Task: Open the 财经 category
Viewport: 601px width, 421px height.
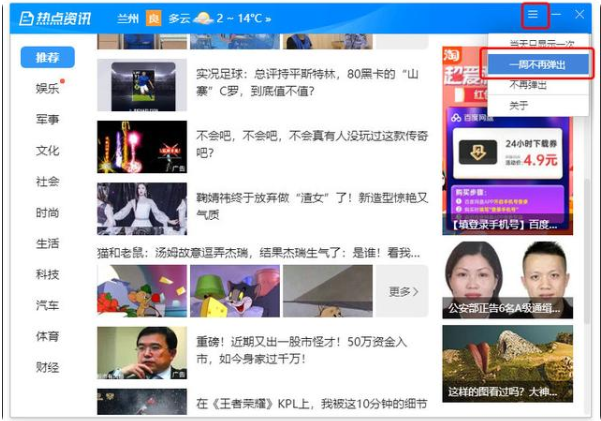Action: click(47, 367)
